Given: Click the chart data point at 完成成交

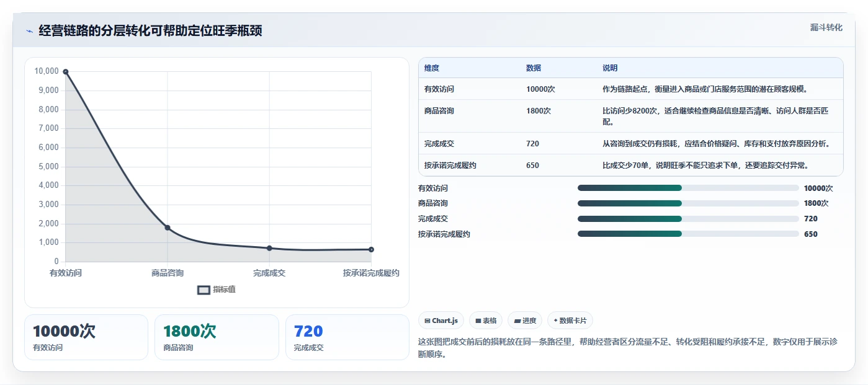Looking at the screenshot, I should point(269,248).
